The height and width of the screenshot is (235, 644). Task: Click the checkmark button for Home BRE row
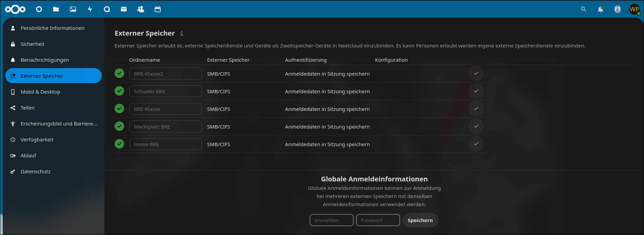click(476, 144)
